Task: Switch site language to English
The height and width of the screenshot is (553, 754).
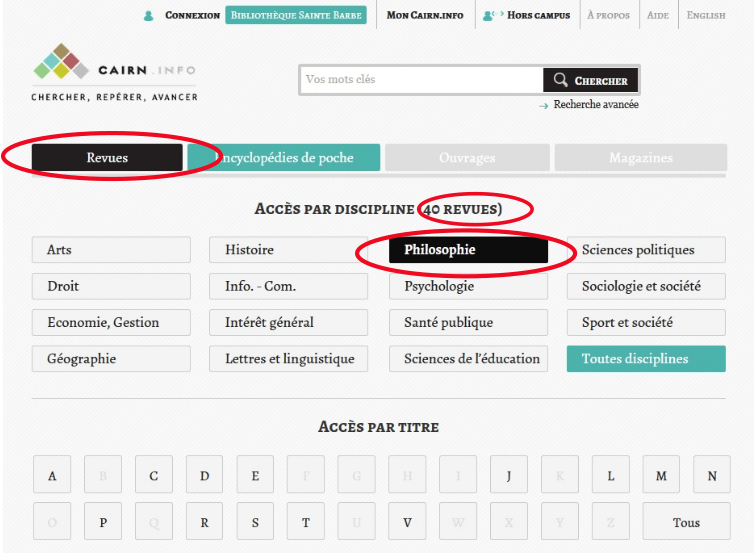Action: (x=706, y=15)
